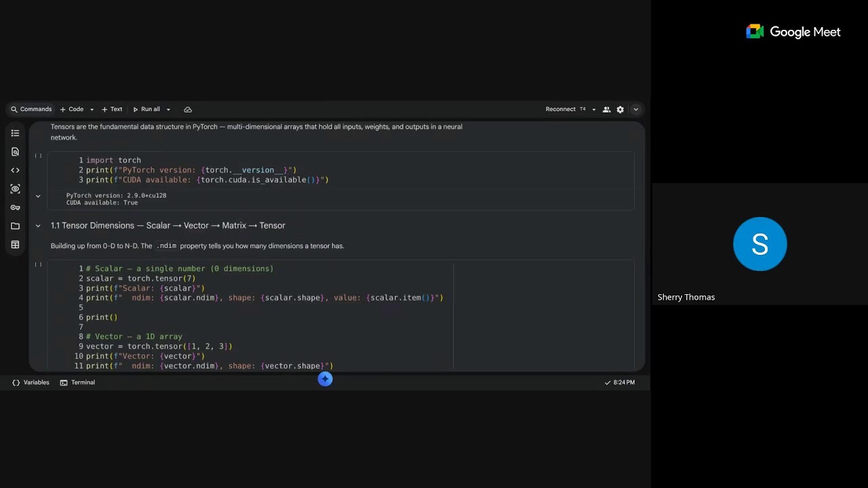
Task: Run the import torch cell
Action: click(38, 156)
